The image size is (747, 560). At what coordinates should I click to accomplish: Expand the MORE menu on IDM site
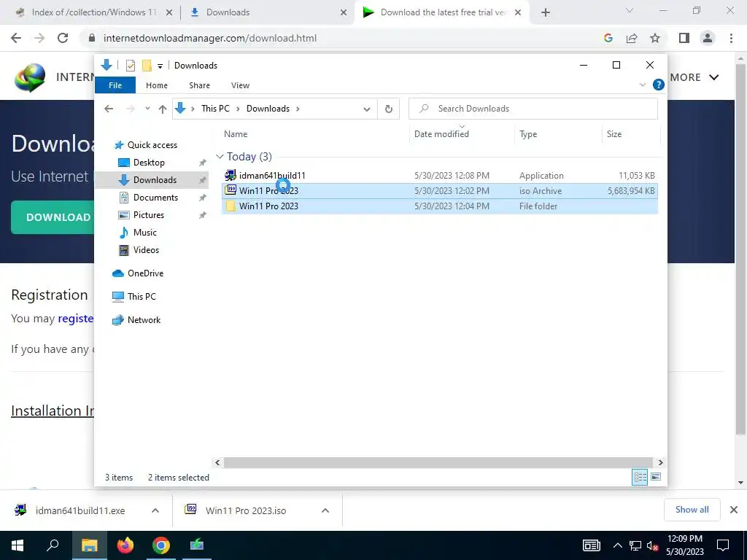(x=694, y=77)
